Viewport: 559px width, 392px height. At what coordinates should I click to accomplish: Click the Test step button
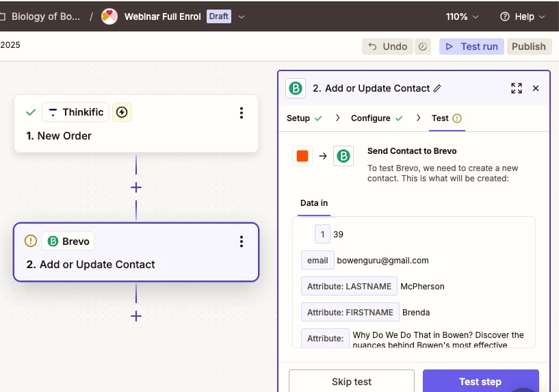(480, 381)
